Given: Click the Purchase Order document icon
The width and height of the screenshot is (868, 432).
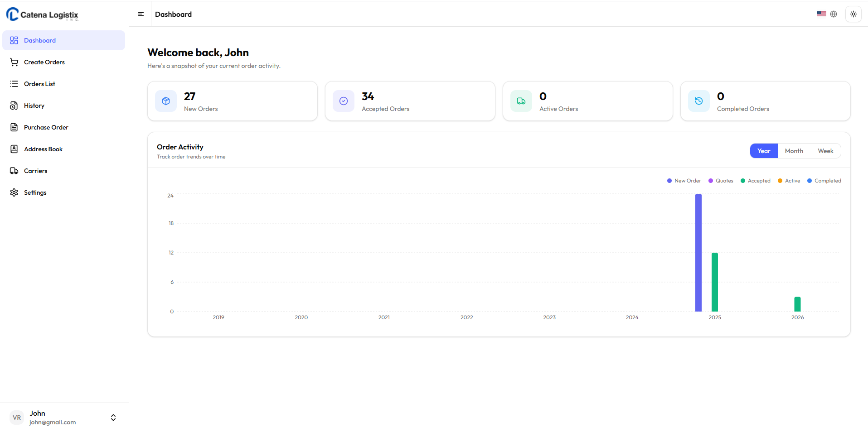Looking at the screenshot, I should click(14, 127).
